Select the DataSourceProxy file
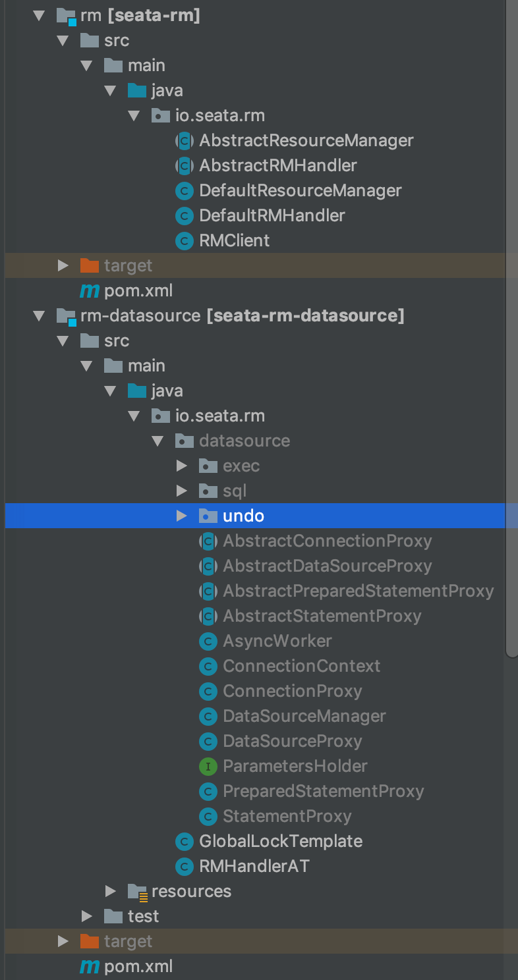This screenshot has width=518, height=980. click(x=292, y=742)
